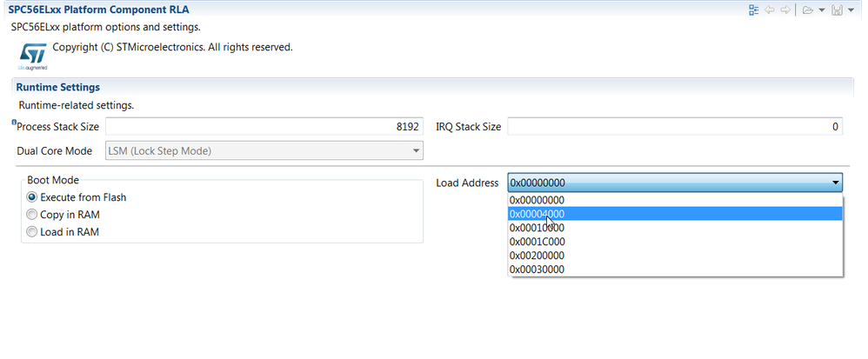Click the forward arrow icon in header
Screen dimensions: 868x359
tap(785, 10)
